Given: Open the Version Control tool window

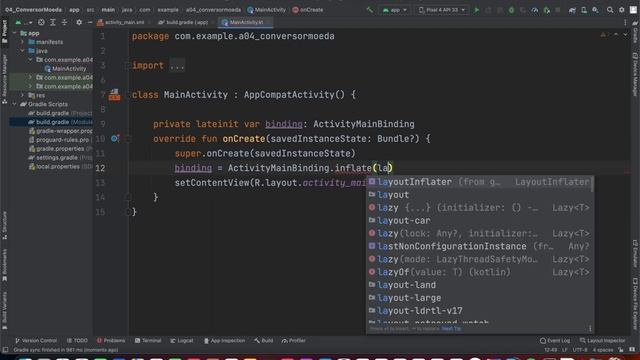Looking at the screenshot, I should [36, 340].
